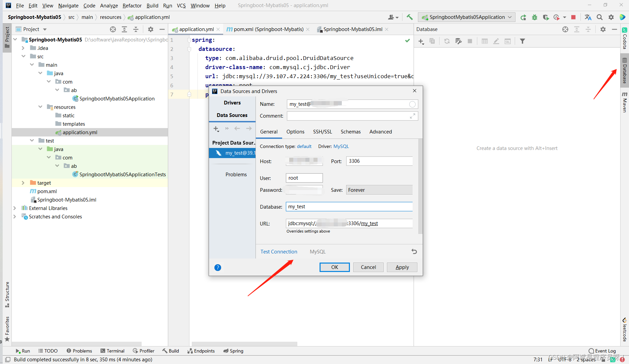
Task: Click the Connection type default link
Action: (304, 146)
